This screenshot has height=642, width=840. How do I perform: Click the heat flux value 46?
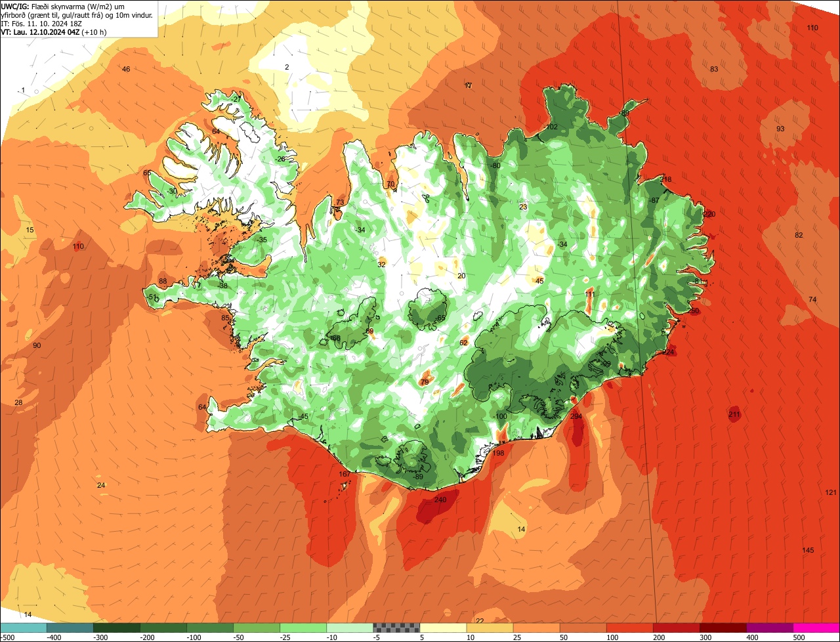click(x=126, y=70)
